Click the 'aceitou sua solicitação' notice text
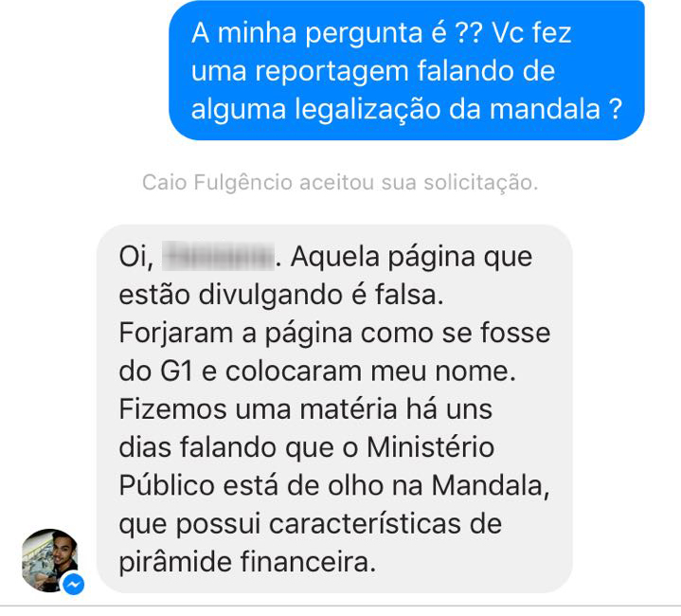The width and height of the screenshot is (681, 616). (x=419, y=183)
